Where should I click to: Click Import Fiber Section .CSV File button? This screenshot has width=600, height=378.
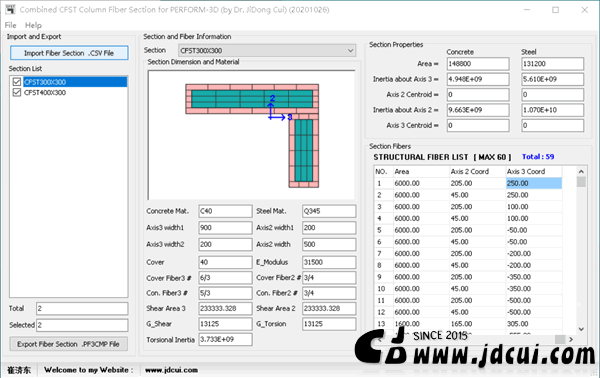pyautogui.click(x=69, y=53)
